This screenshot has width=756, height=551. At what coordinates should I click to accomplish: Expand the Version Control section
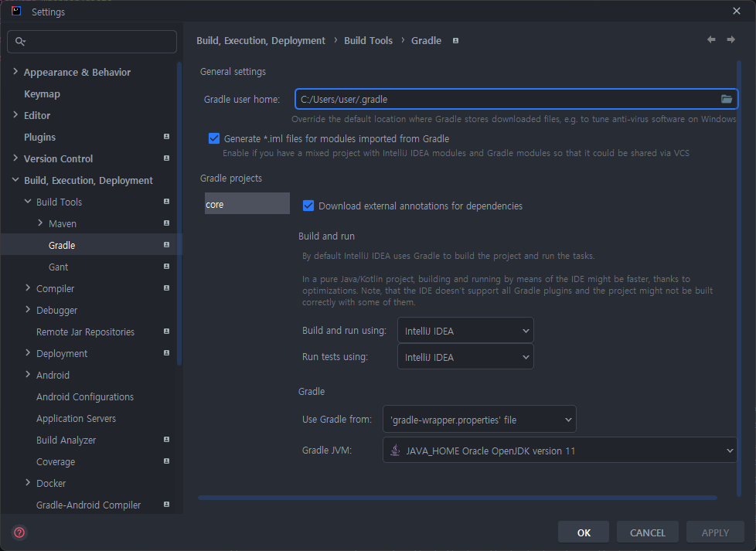pos(15,158)
